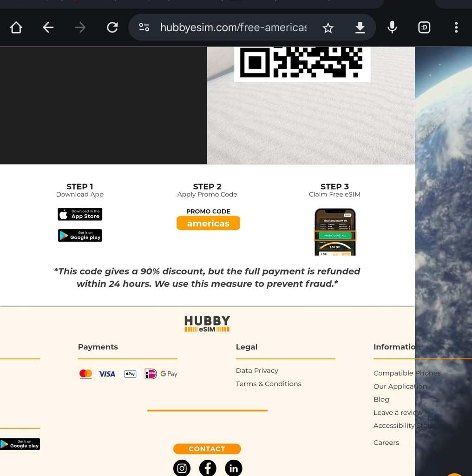472x476 pixels.
Task: Select the Apple Pay icon
Action: click(131, 374)
